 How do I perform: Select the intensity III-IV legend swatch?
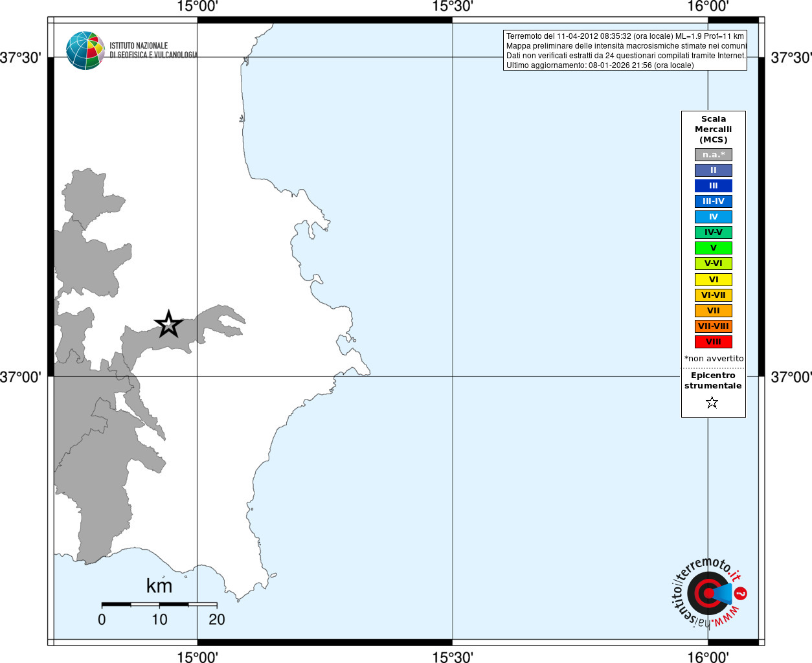714,201
